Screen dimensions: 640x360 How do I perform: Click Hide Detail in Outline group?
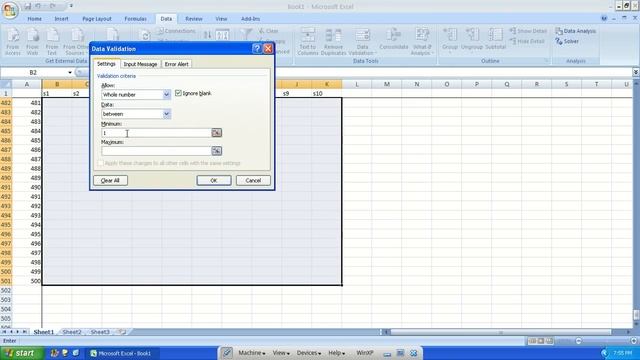[x=527, y=41]
